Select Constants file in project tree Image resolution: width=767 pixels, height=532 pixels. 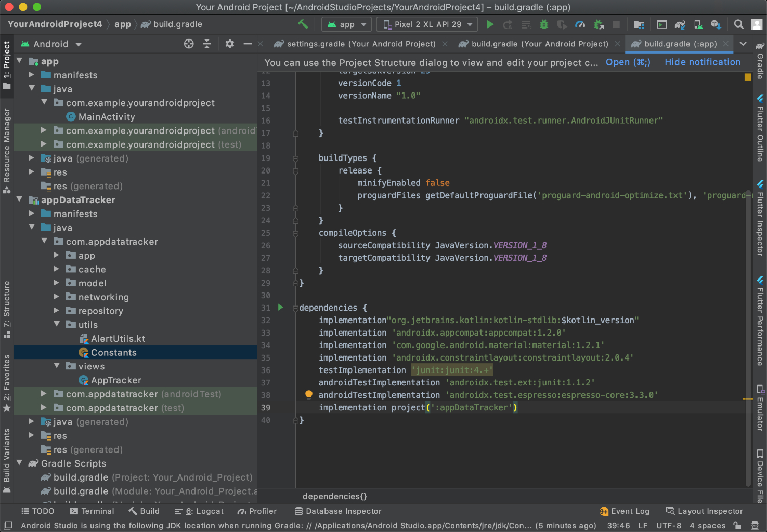135,352
